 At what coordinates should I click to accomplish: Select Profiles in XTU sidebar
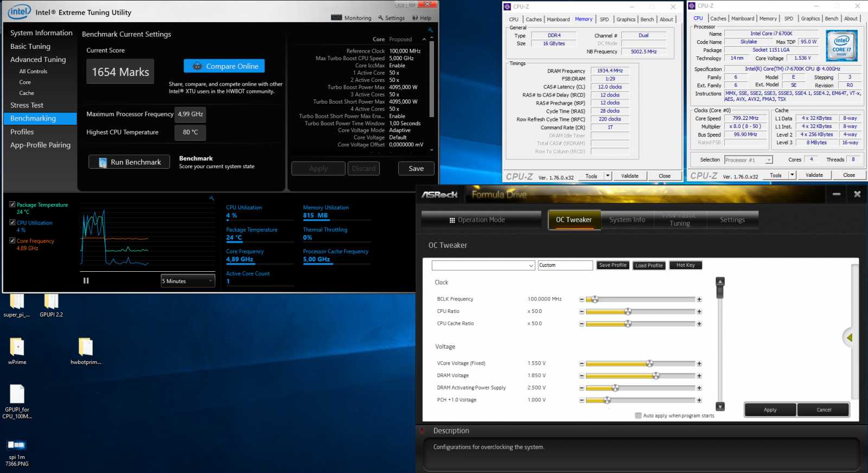(x=22, y=132)
